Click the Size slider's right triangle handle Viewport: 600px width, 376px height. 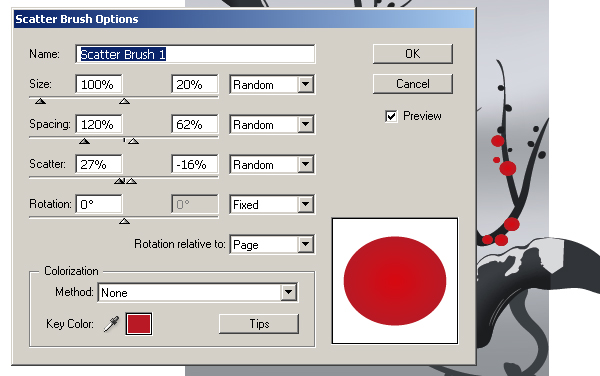tap(124, 101)
